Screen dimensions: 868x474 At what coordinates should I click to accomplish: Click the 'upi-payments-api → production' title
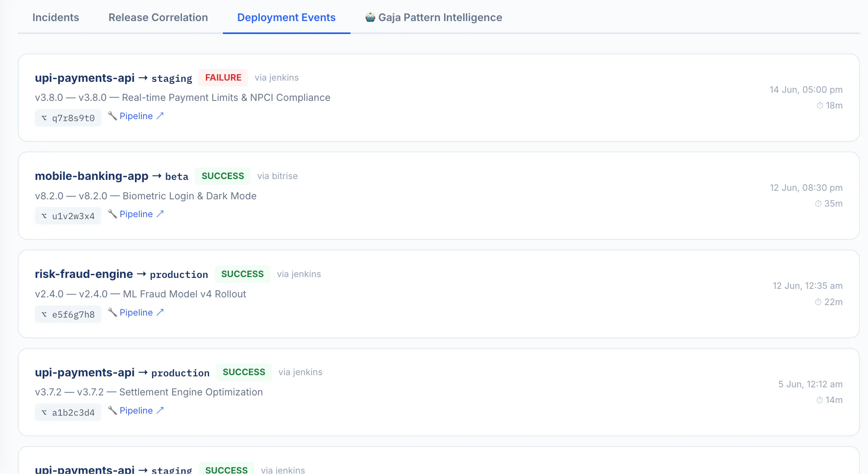click(122, 372)
